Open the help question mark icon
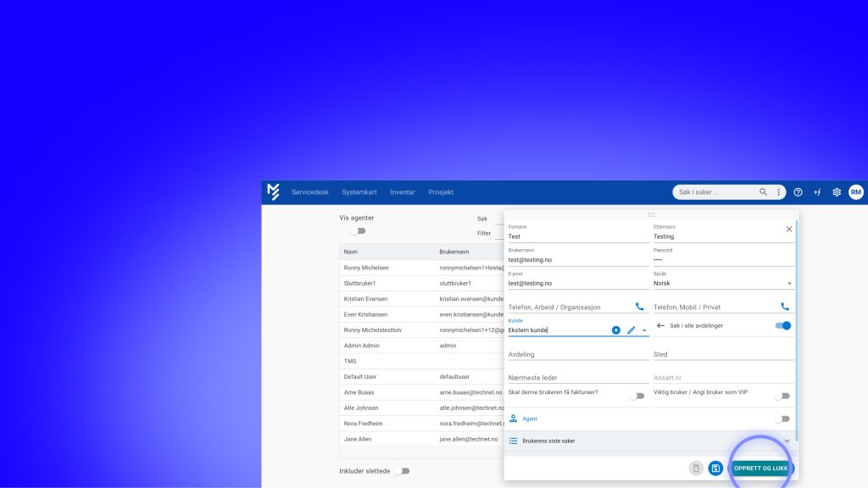 point(798,192)
